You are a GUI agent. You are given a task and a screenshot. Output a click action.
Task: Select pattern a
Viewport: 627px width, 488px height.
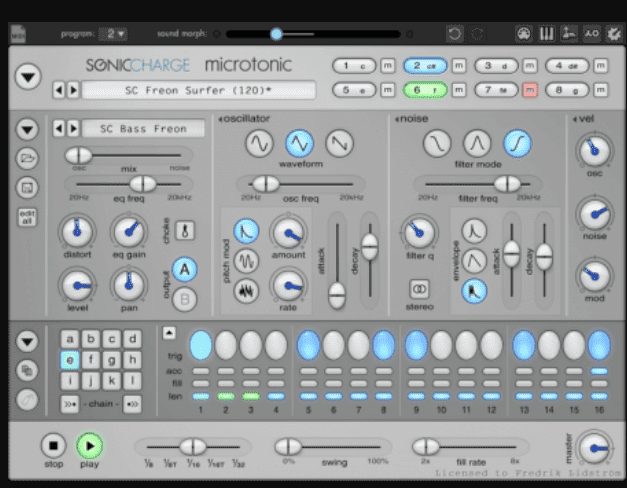pos(70,339)
